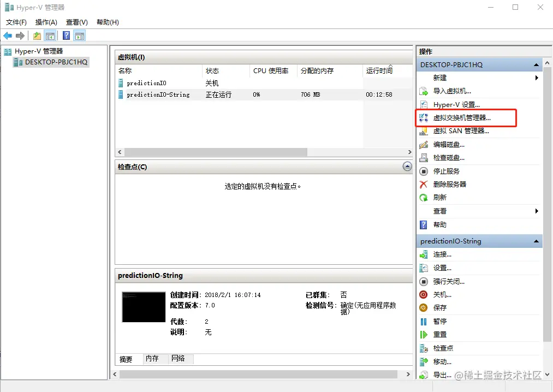Click the green 重置 reset icon

[424, 335]
